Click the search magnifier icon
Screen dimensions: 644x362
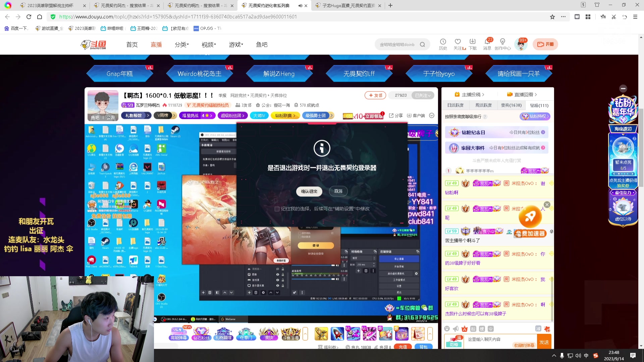(422, 44)
